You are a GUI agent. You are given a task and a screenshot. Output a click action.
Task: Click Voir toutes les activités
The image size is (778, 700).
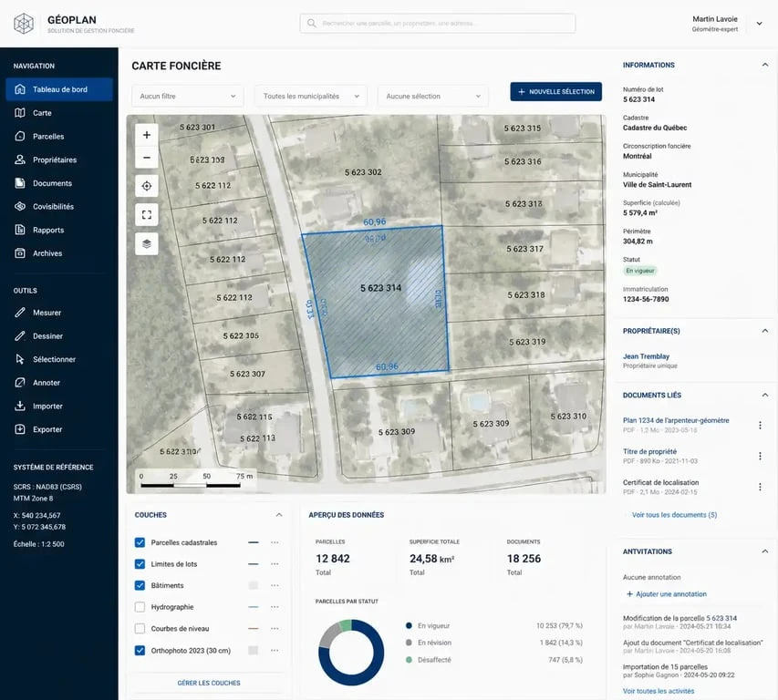tap(659, 691)
